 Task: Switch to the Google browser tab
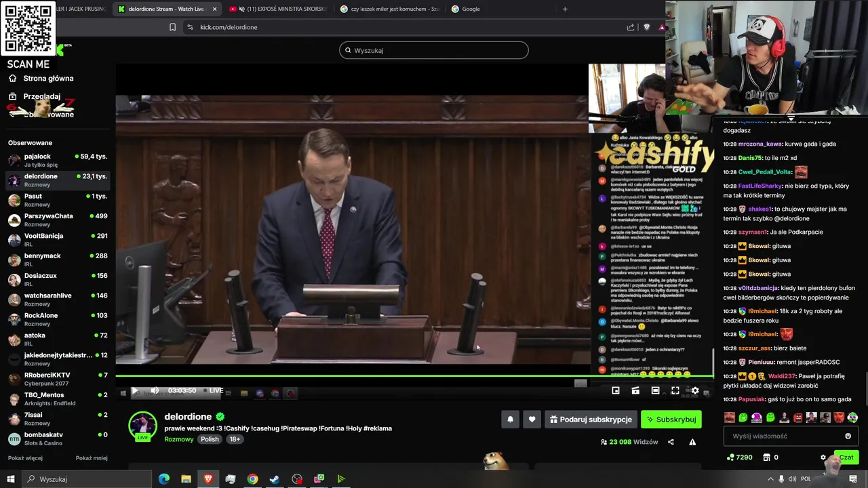[500, 9]
